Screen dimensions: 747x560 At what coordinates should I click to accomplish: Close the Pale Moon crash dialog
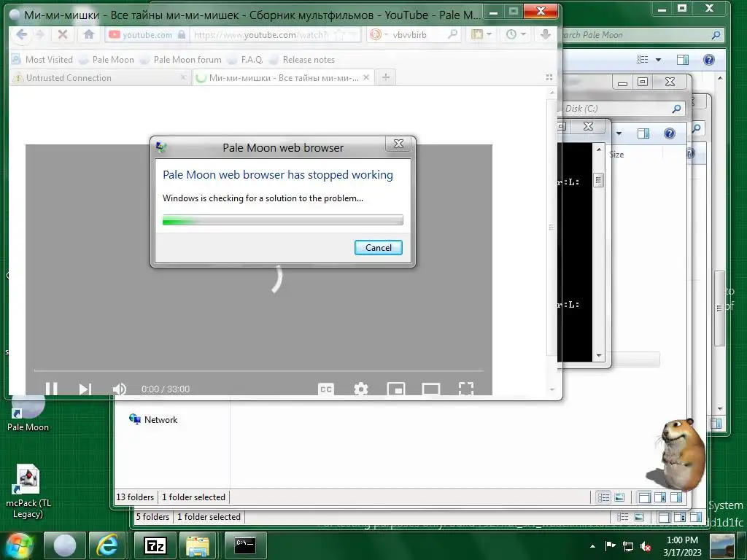tap(399, 144)
